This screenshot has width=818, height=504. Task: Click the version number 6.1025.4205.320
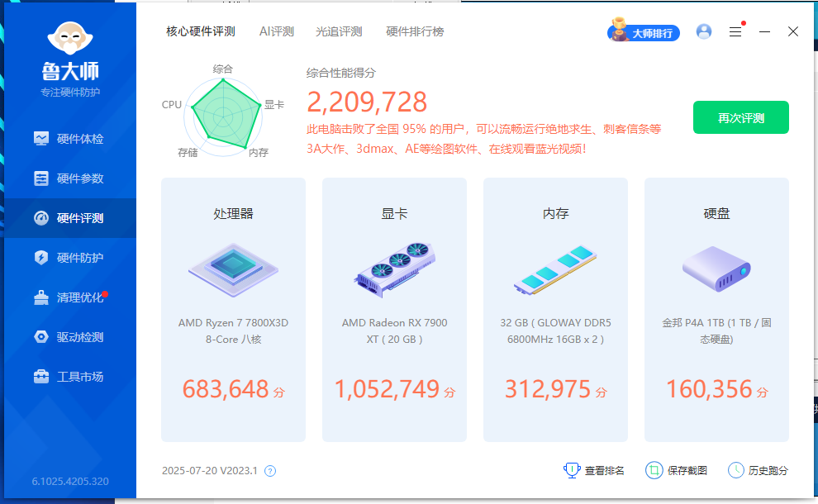click(x=70, y=482)
